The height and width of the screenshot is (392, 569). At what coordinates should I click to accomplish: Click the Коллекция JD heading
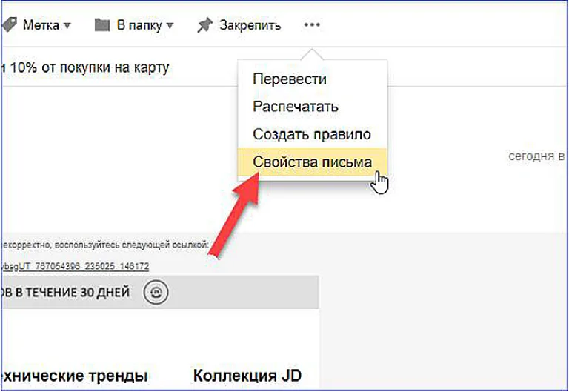point(247,375)
